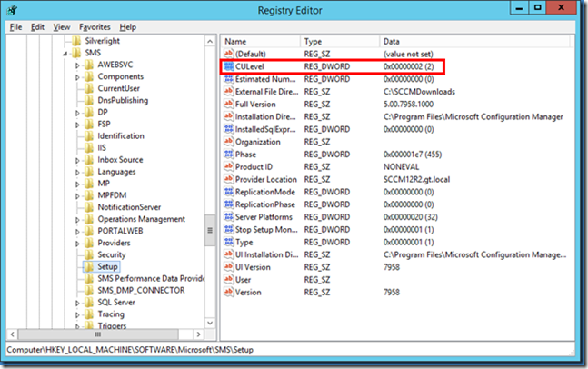Click the tree horizontal scrollbar thumb
Screen dimensions: 588x369
click(98, 334)
